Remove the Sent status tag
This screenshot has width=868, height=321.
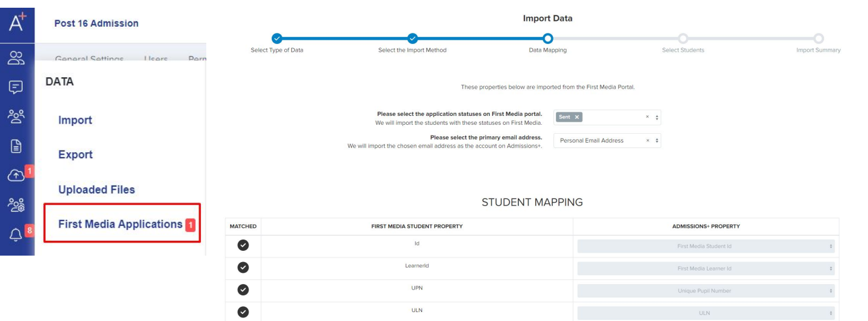coord(577,117)
